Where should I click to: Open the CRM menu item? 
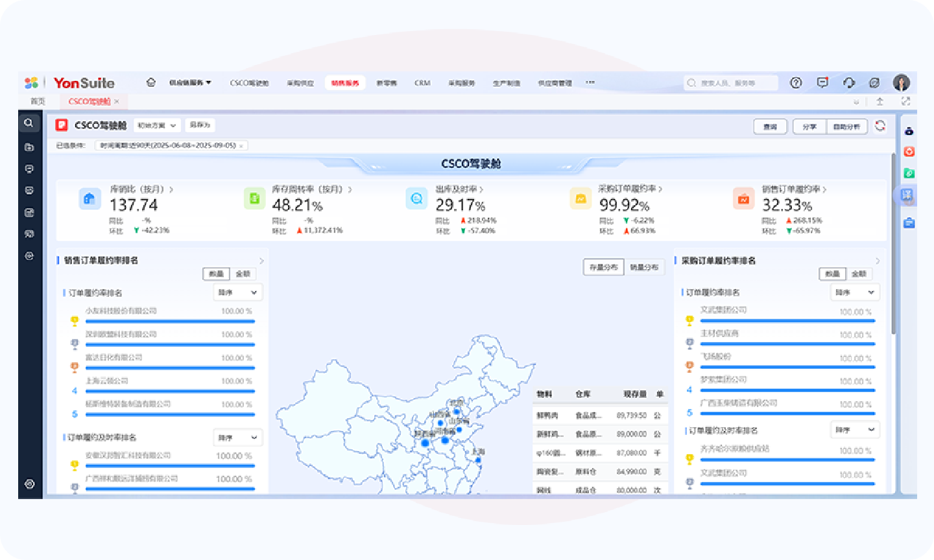[422, 82]
